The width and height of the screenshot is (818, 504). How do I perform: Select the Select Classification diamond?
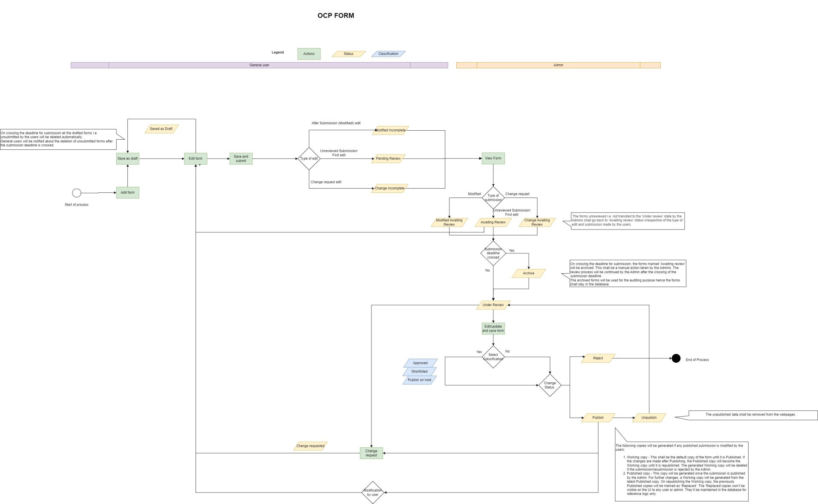[493, 357]
